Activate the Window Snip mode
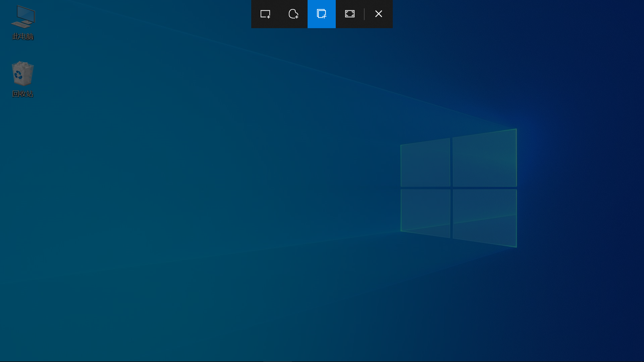Image resolution: width=644 pixels, height=362 pixels. 322,14
